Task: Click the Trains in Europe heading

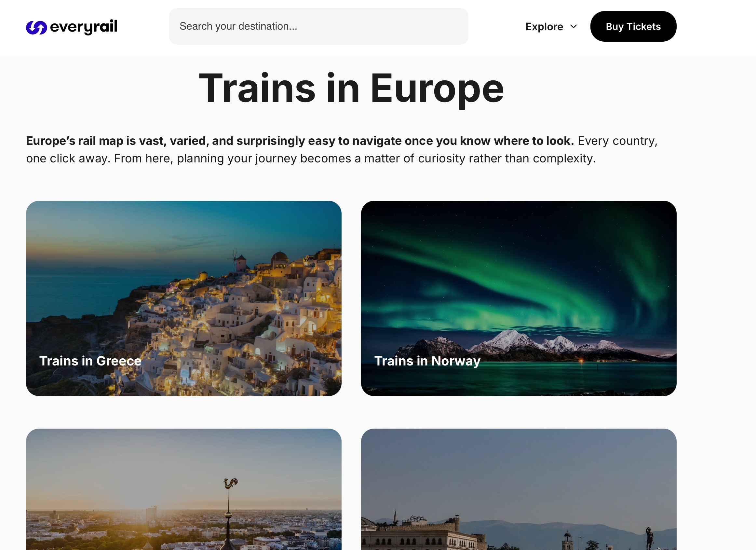Action: pos(351,89)
